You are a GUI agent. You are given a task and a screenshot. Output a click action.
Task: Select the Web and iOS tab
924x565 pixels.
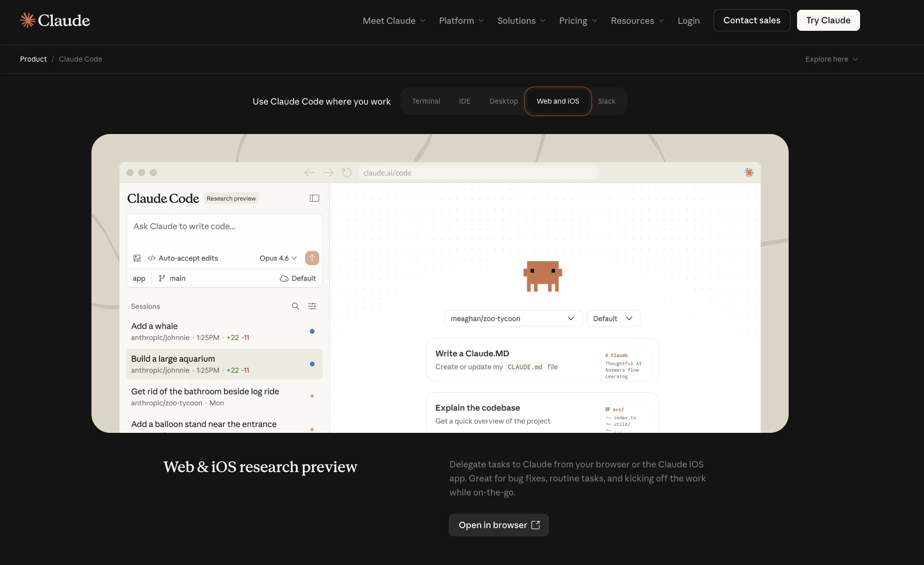click(x=558, y=101)
